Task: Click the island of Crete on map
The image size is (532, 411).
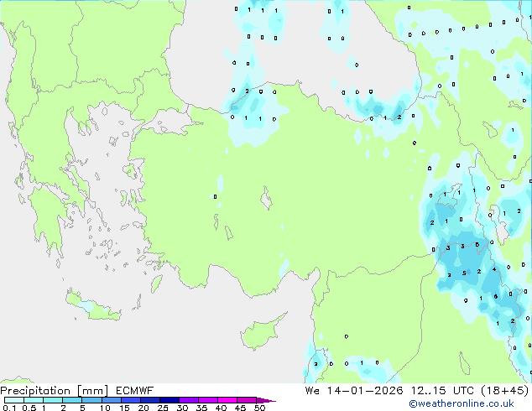Action: (x=93, y=306)
